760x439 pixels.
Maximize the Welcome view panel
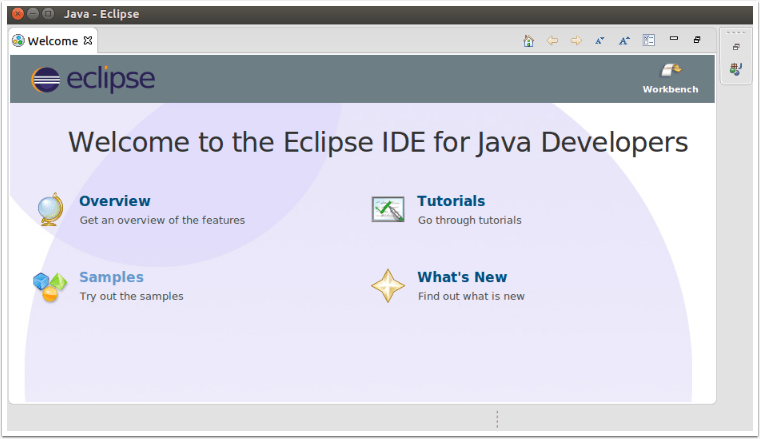point(697,40)
